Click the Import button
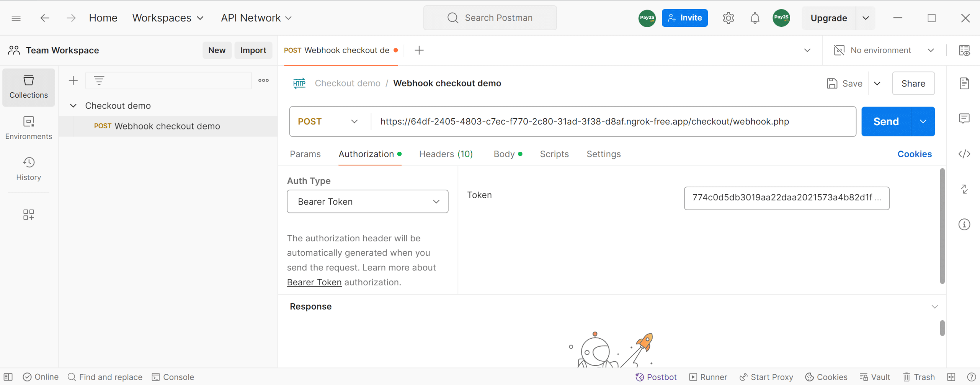Screen dimensions: 980x385 point(253,50)
